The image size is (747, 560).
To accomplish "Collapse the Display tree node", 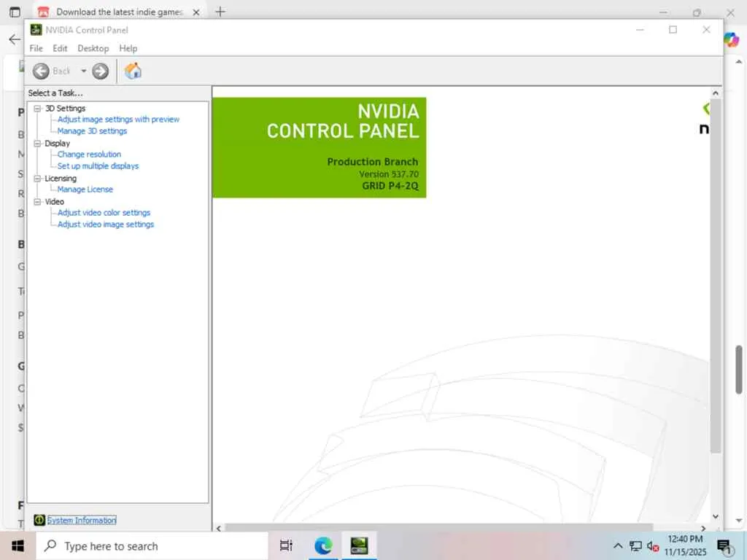I will pyautogui.click(x=37, y=144).
